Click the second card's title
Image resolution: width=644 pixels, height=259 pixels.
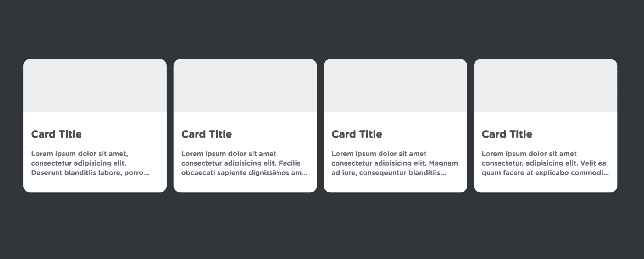pos(206,134)
